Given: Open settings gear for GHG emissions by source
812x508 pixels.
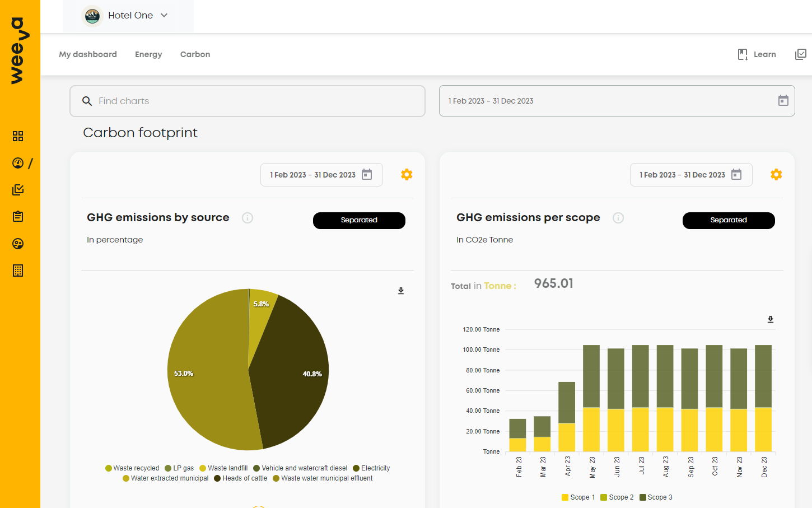Looking at the screenshot, I should (x=407, y=175).
